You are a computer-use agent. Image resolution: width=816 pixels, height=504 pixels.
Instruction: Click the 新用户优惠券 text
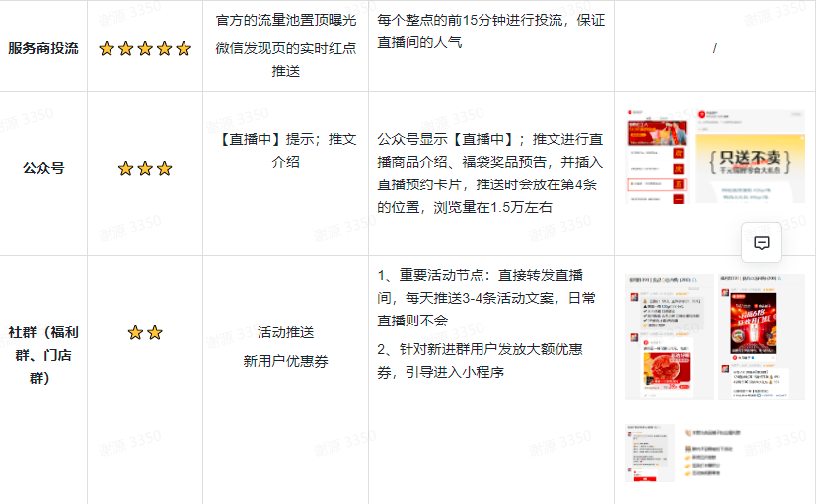[x=285, y=361]
